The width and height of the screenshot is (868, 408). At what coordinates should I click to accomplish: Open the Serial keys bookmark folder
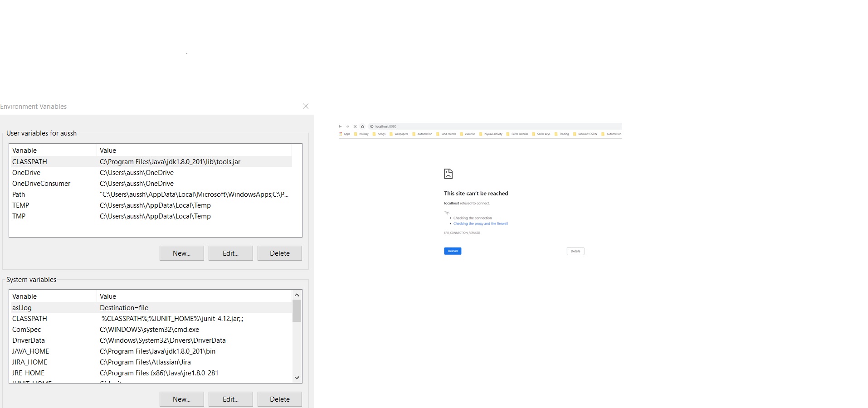[x=541, y=134]
